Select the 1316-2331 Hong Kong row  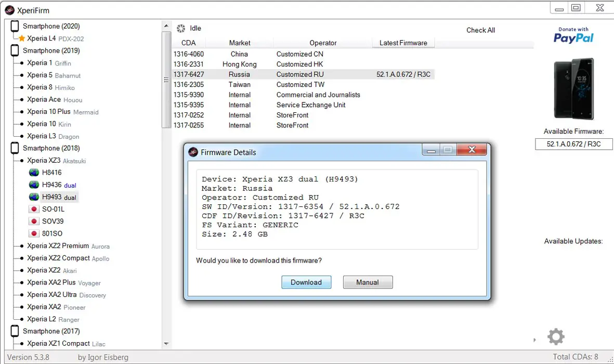[x=303, y=64]
